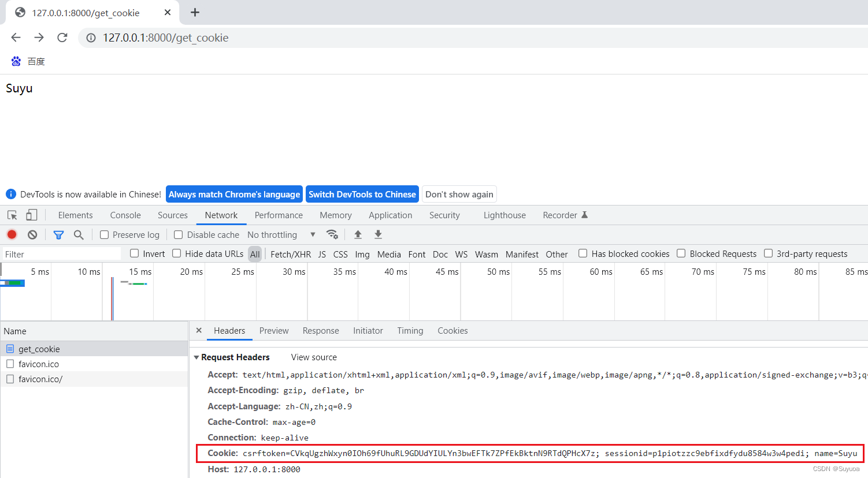Collapse the Request Headers section
The image size is (868, 478).
pyautogui.click(x=197, y=357)
